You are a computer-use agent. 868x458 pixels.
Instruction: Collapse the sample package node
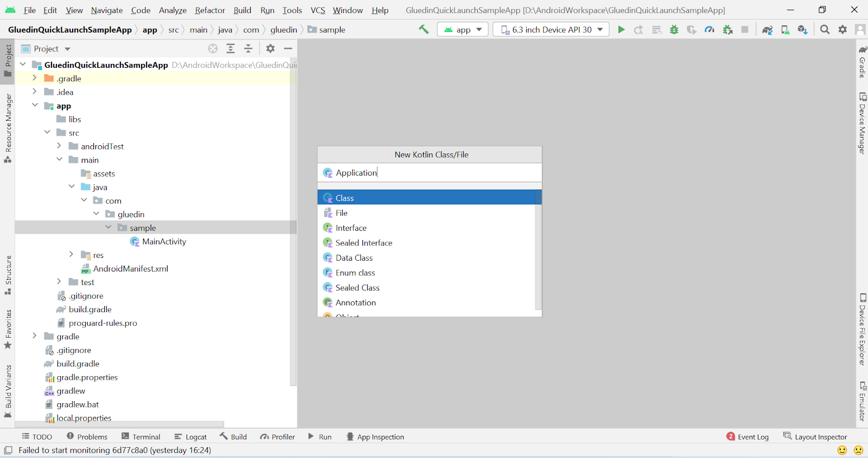click(108, 227)
